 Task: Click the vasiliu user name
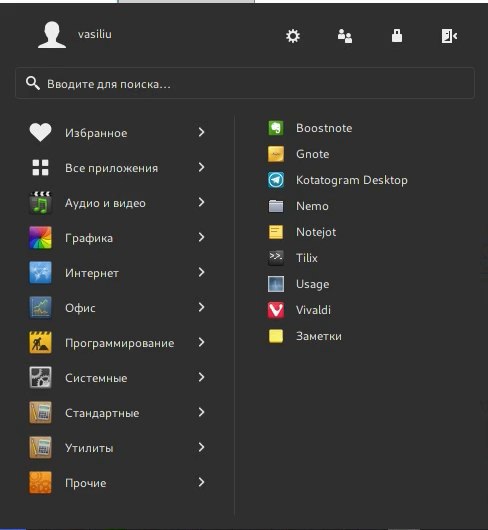95,34
